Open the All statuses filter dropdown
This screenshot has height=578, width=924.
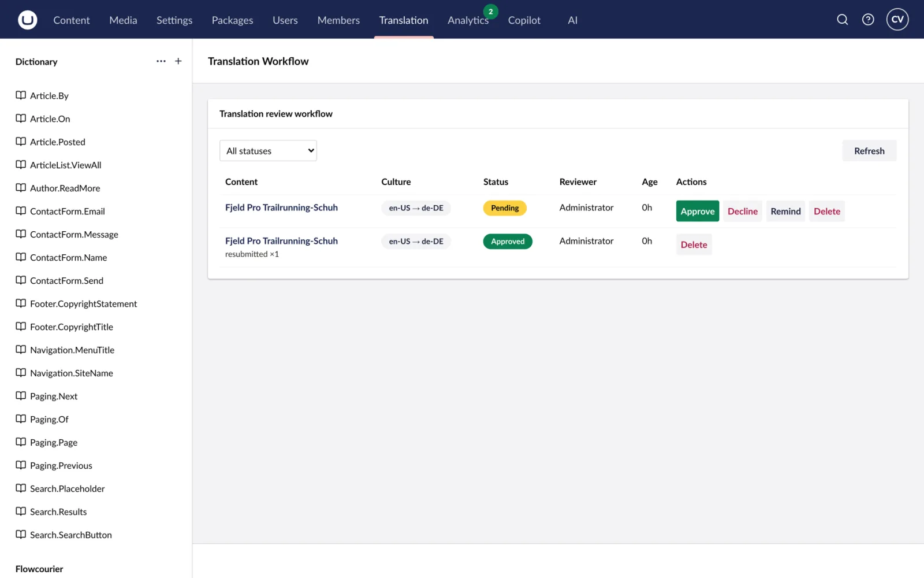(x=268, y=151)
